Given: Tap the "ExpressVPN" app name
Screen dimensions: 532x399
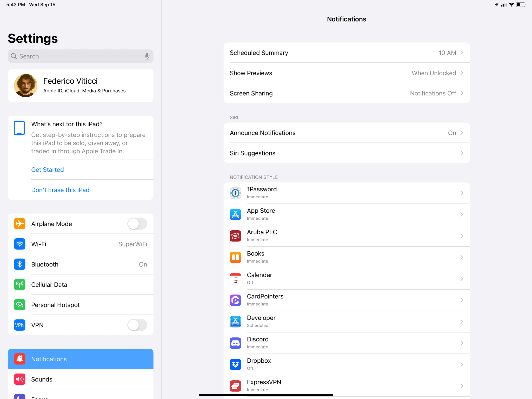Looking at the screenshot, I should tap(264, 382).
